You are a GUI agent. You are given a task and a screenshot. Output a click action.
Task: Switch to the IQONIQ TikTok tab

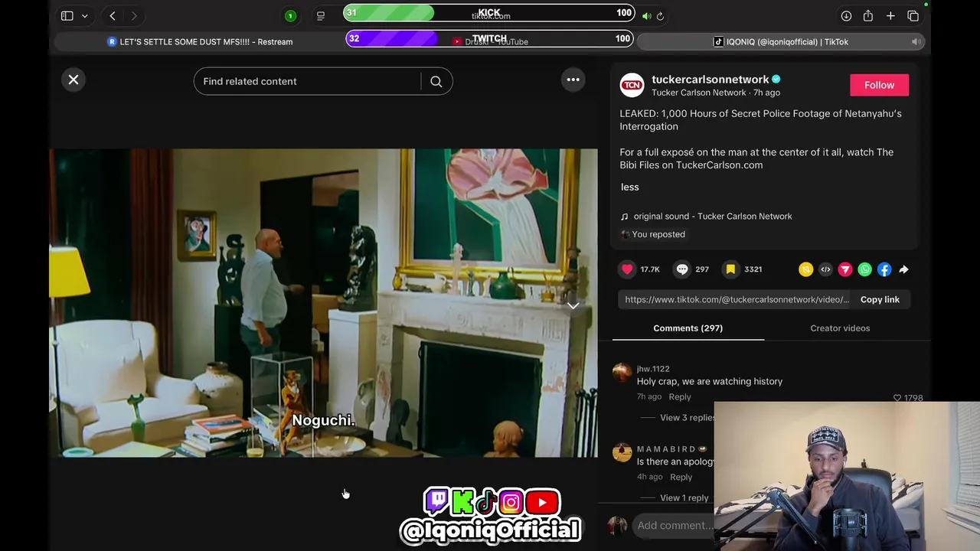[781, 42]
